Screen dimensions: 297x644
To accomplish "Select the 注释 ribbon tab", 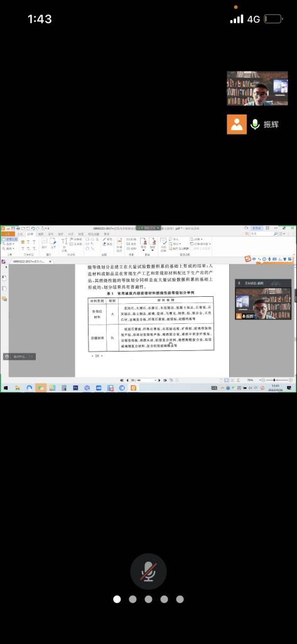I will click(30, 234).
